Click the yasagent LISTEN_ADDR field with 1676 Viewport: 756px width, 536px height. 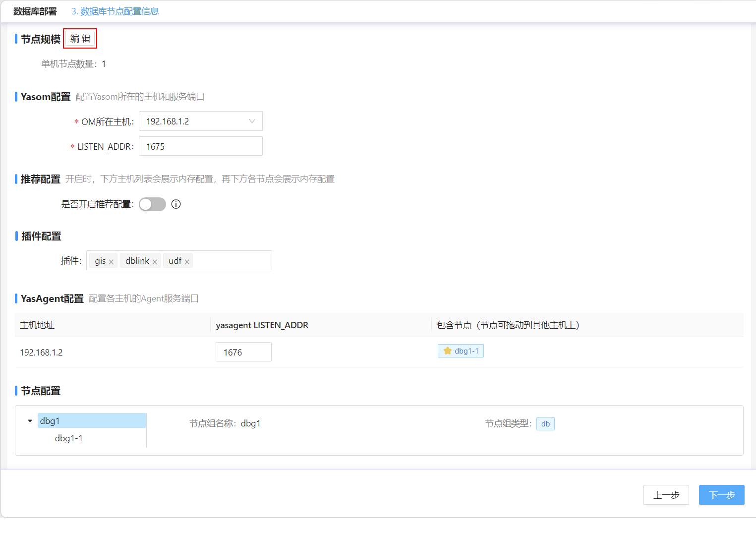click(243, 353)
